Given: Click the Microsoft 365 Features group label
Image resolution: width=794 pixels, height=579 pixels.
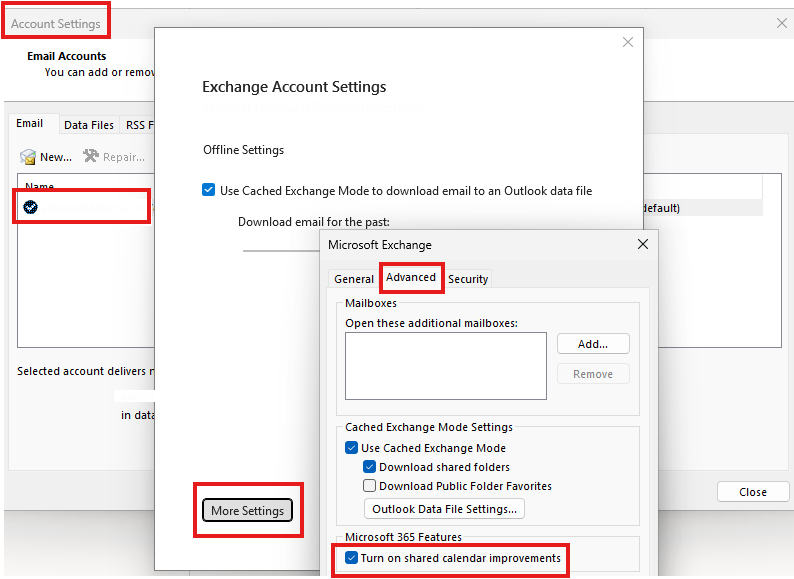Looking at the screenshot, I should point(404,537).
